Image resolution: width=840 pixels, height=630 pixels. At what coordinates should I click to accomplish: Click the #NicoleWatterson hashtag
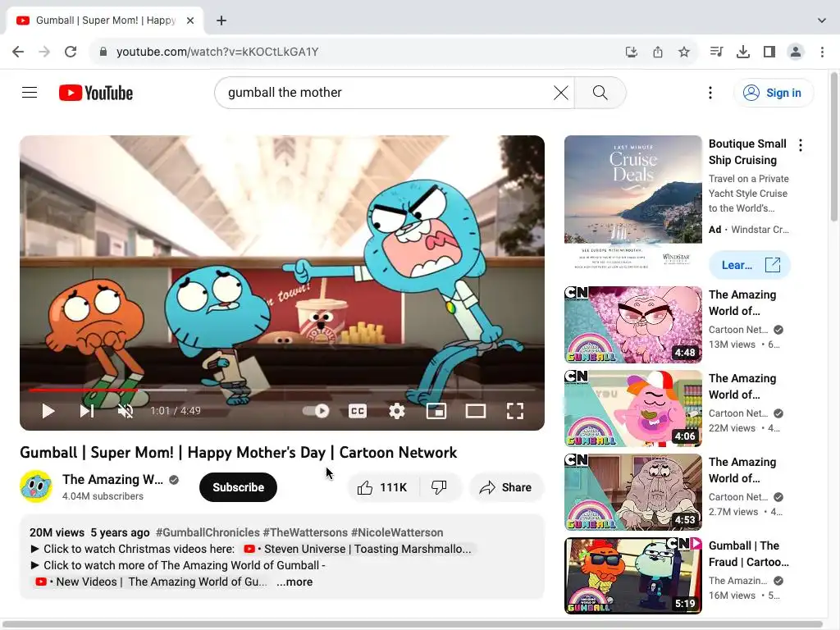[397, 532]
